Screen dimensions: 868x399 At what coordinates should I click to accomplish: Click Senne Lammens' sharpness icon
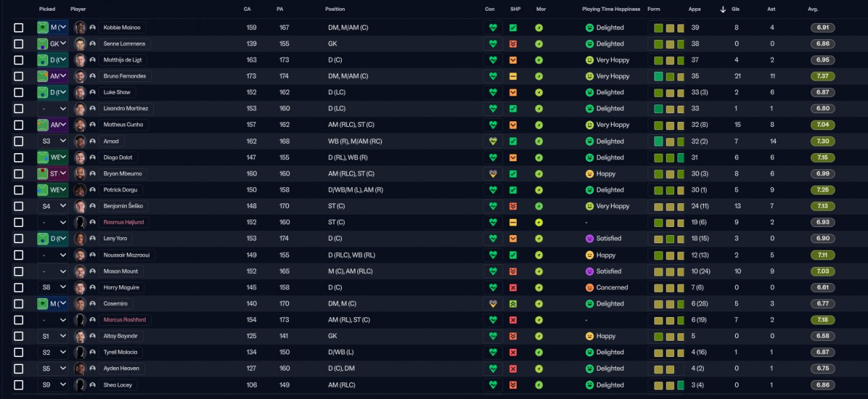pyautogui.click(x=513, y=44)
